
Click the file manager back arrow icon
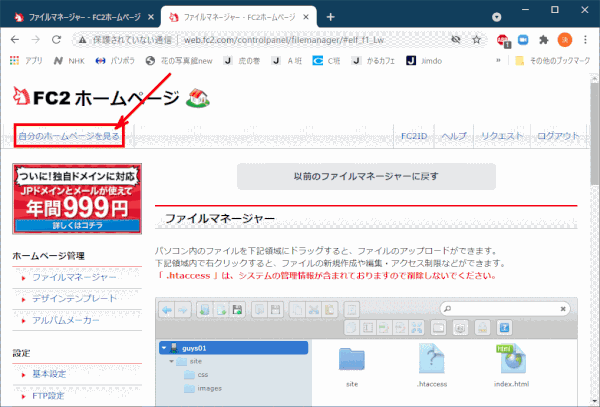point(167,310)
